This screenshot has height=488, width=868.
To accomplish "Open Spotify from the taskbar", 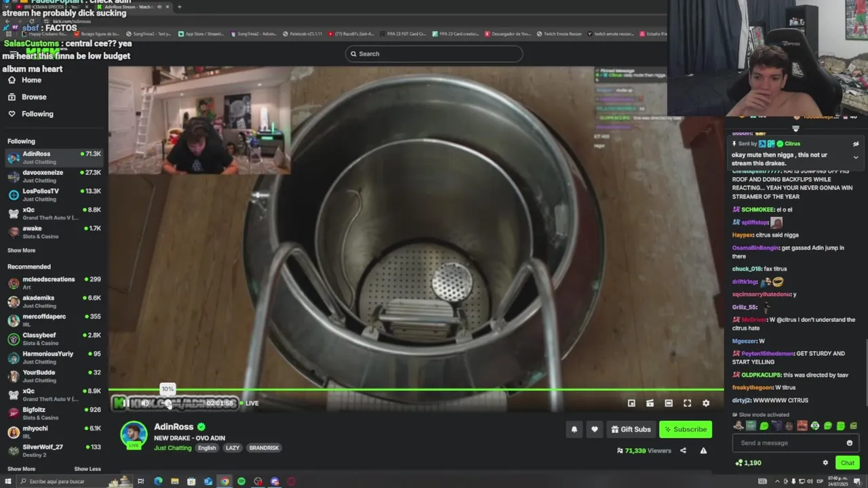I will [241, 481].
